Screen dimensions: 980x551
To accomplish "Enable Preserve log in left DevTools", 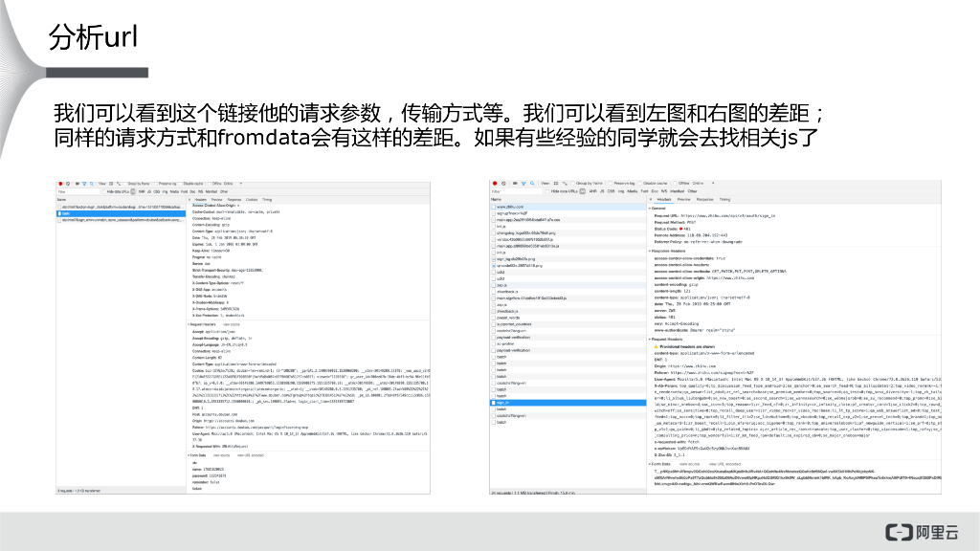I will 156,184.
